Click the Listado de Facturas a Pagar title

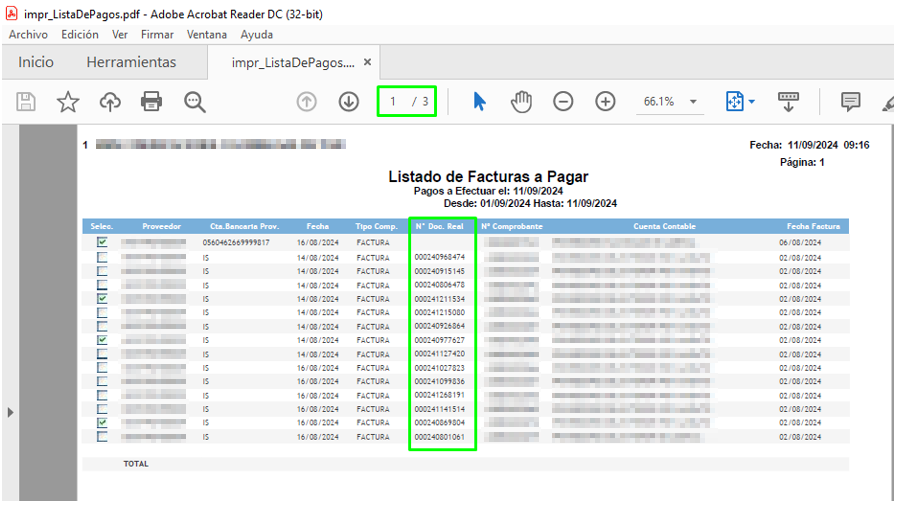[488, 177]
